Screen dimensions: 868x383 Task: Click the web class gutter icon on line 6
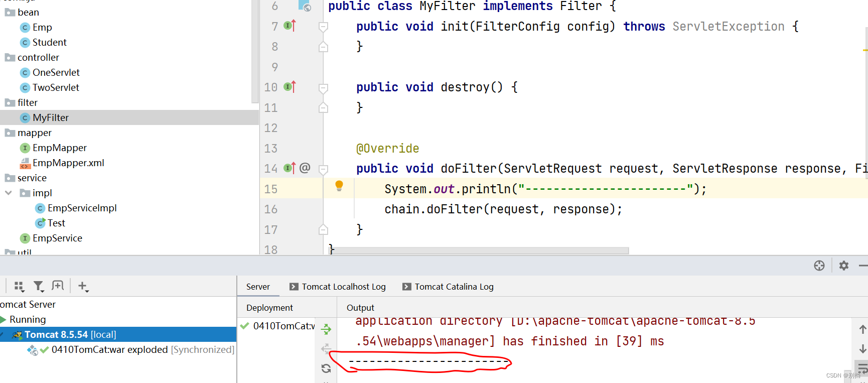tap(305, 6)
